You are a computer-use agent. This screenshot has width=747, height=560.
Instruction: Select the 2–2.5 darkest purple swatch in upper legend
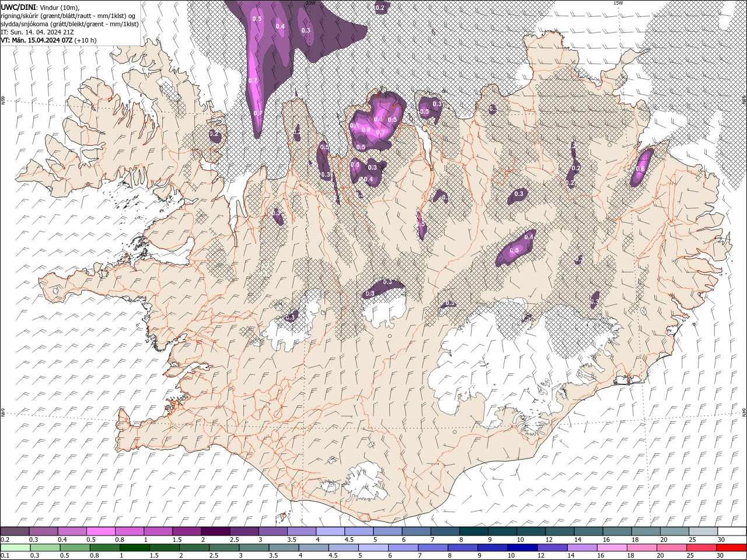(215, 531)
